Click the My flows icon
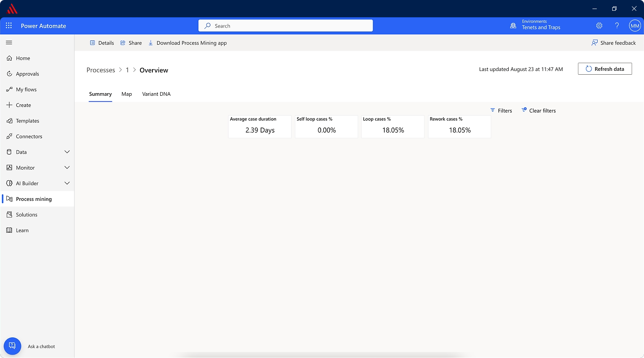Screen dimensions: 644x358 pos(9,89)
